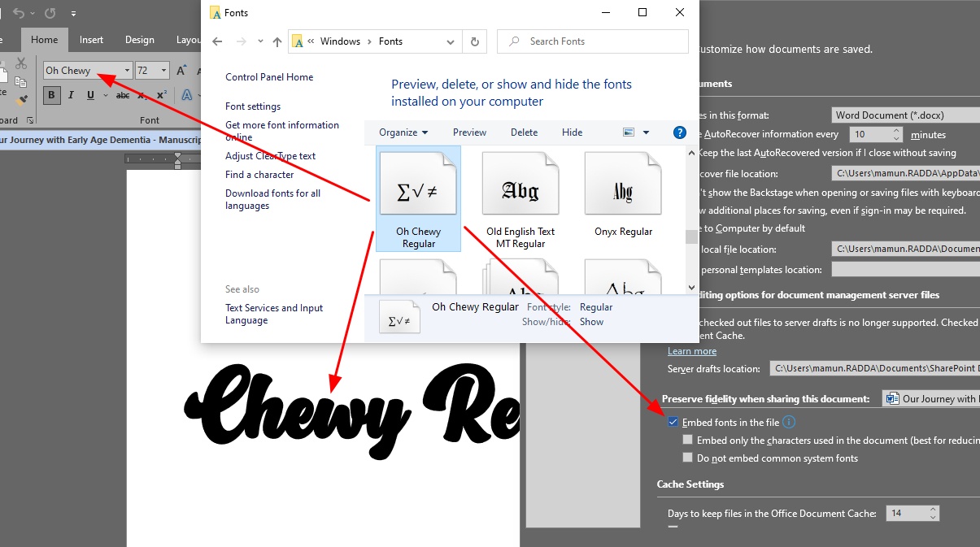The height and width of the screenshot is (547, 980).
Task: Click the Fonts breadcrumb in the address bar
Action: tap(390, 41)
